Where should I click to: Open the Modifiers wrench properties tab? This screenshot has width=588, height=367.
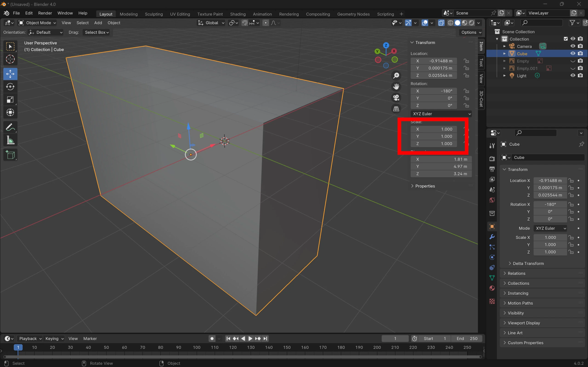point(492,237)
